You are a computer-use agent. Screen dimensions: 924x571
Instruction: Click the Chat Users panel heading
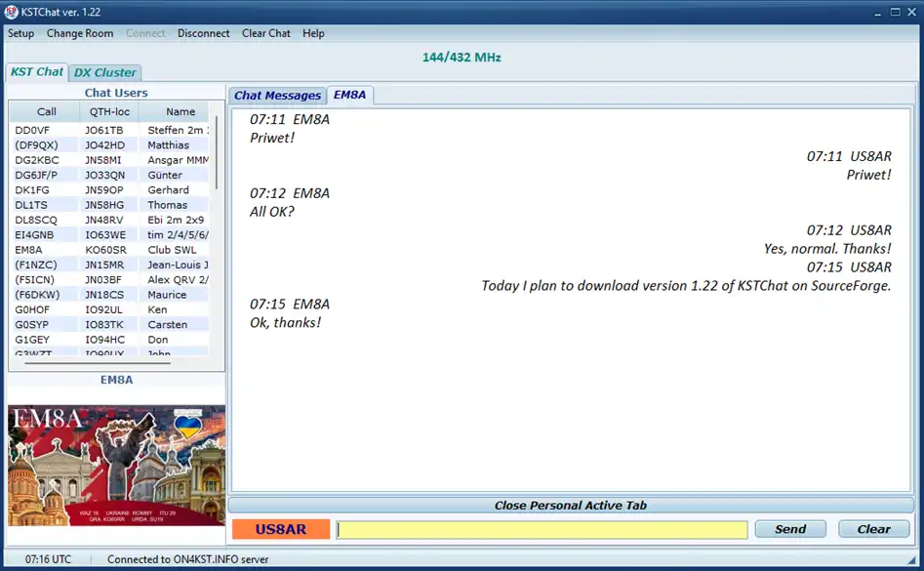(x=116, y=93)
